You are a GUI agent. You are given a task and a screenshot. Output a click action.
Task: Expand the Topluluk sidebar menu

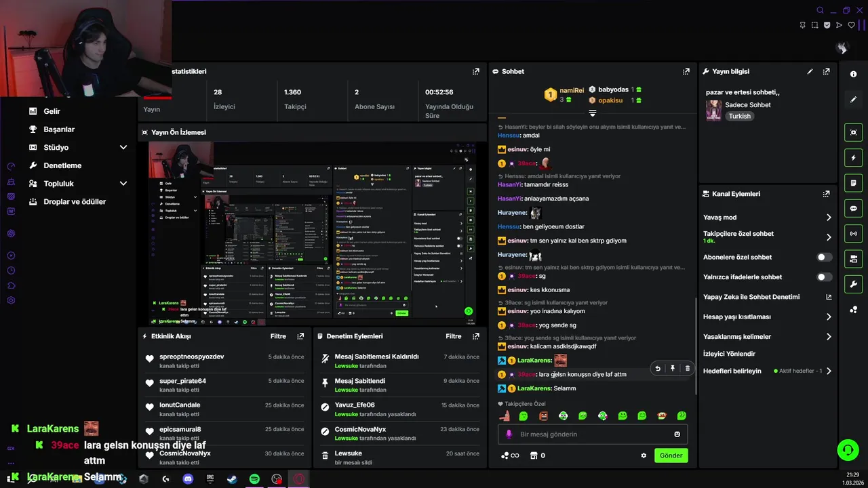pyautogui.click(x=123, y=184)
